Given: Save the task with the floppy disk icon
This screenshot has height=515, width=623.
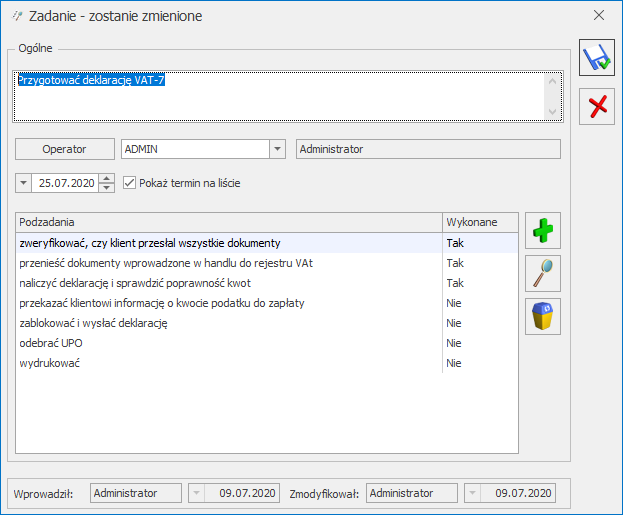Looking at the screenshot, I should click(x=597, y=58).
